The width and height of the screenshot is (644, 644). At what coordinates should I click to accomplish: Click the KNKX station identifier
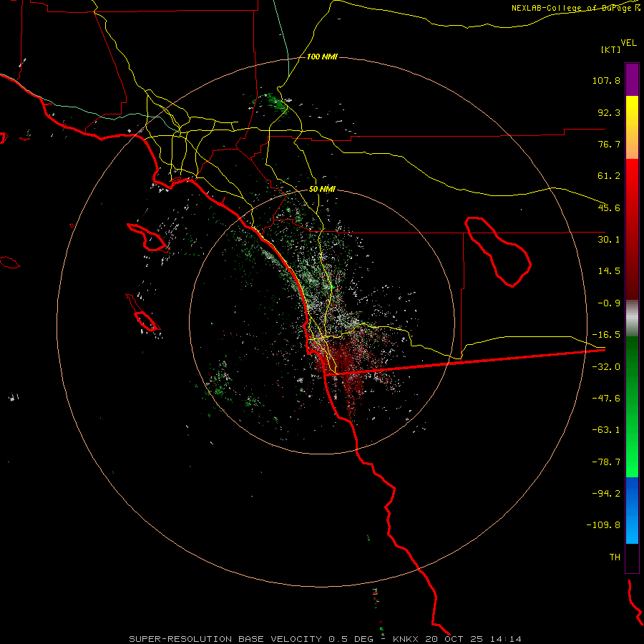pos(406,639)
